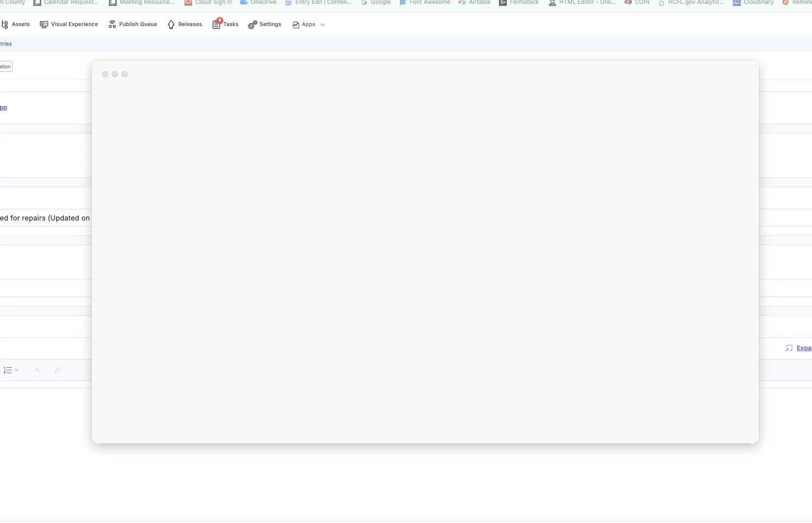Click the green zoom dot on the dialog
This screenshot has width=812, height=523.
click(125, 74)
